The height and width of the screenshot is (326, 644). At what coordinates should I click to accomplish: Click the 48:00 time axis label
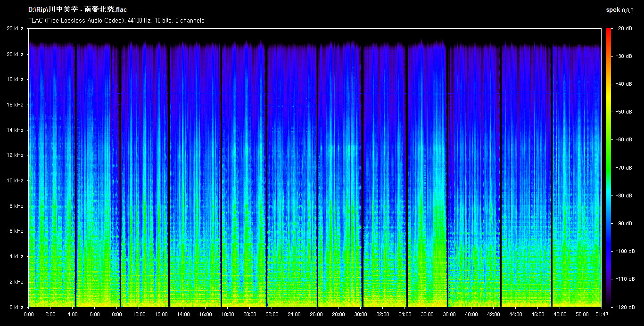(x=560, y=314)
